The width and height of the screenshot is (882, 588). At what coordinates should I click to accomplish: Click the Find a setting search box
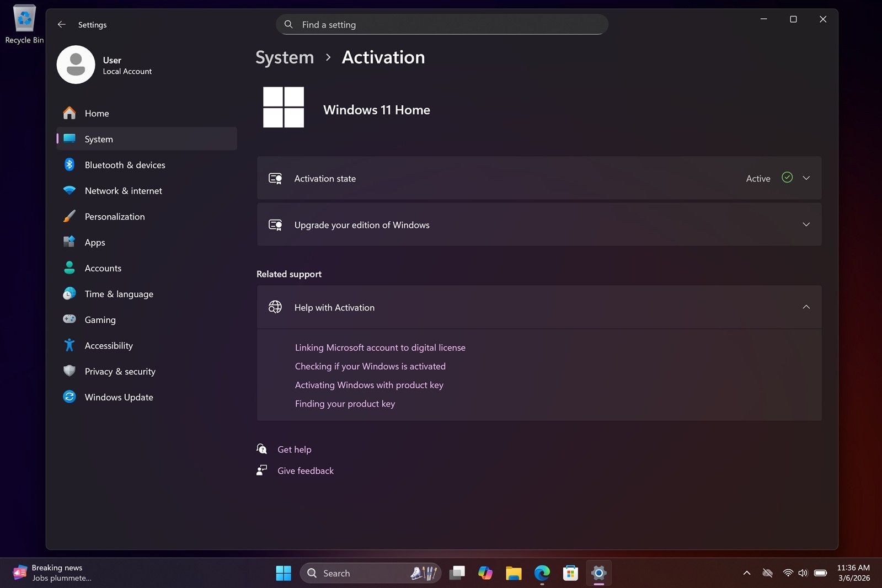(442, 24)
